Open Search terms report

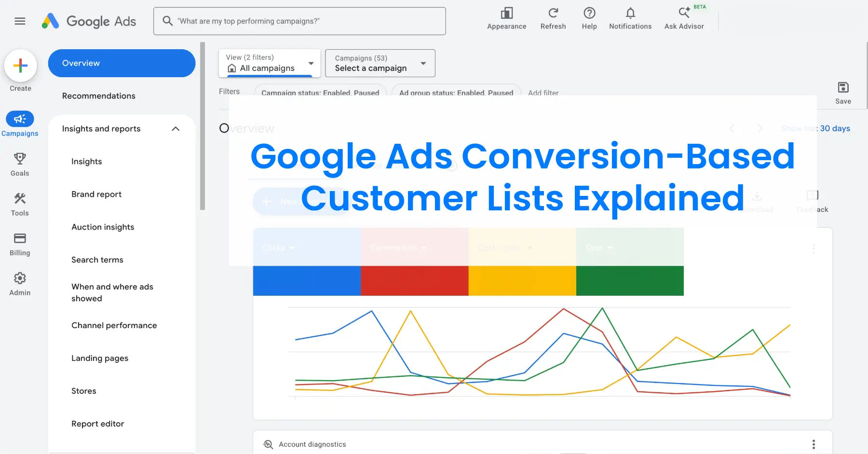click(97, 260)
